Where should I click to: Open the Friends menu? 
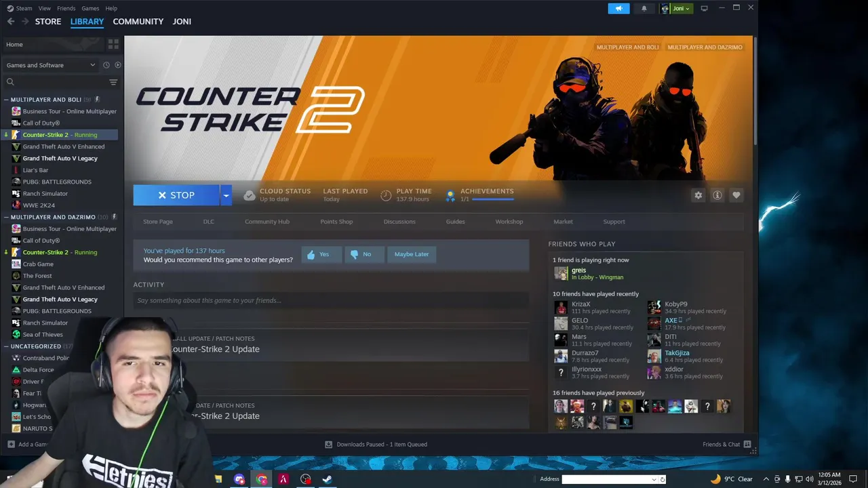[66, 8]
